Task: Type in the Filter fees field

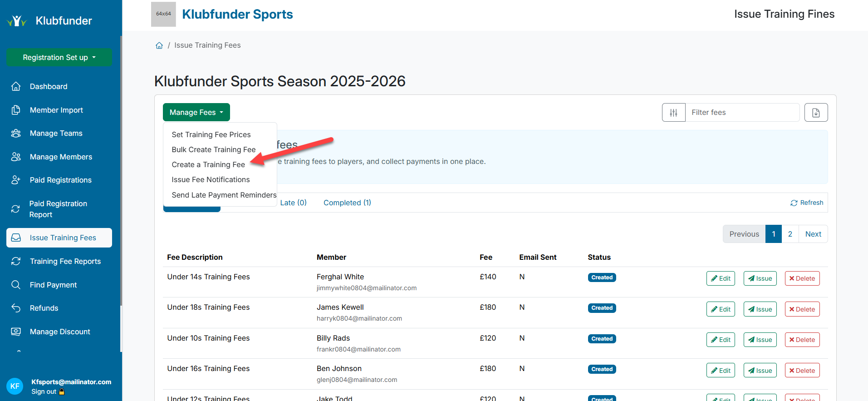Action: [742, 113]
